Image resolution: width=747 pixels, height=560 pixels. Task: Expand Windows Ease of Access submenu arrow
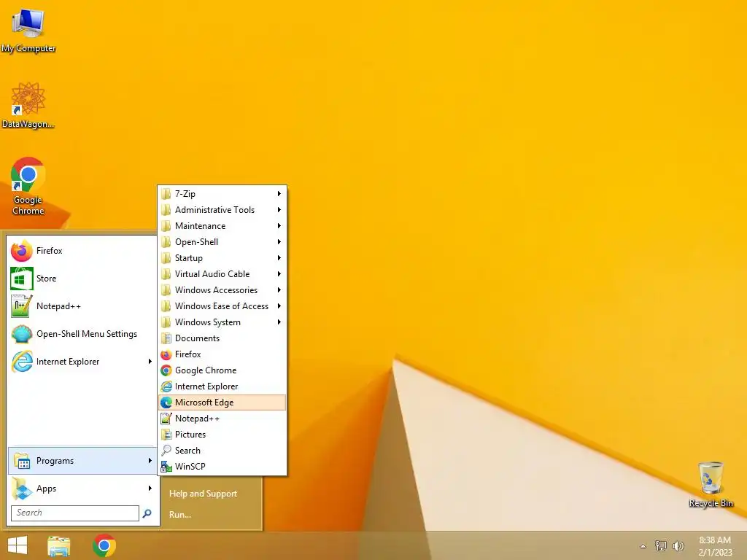(x=279, y=306)
